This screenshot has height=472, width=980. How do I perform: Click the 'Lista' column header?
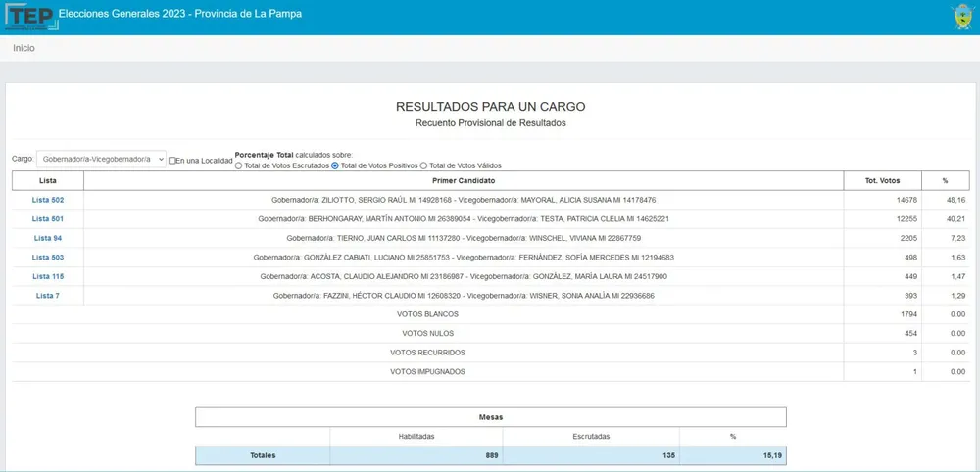47,180
